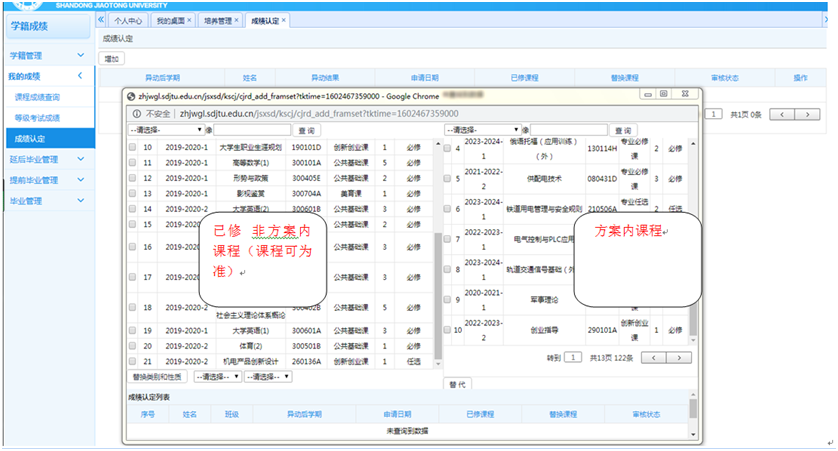Click 审核状态 header in background grid

724,77
